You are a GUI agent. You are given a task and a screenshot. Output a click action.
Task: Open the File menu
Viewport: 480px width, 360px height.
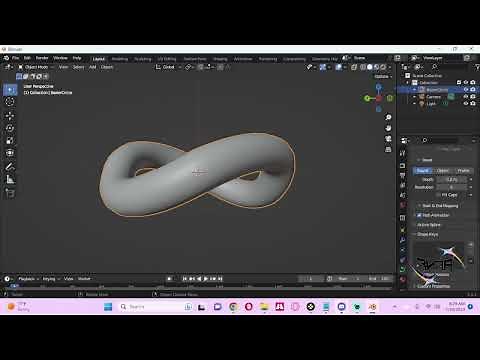click(x=16, y=58)
